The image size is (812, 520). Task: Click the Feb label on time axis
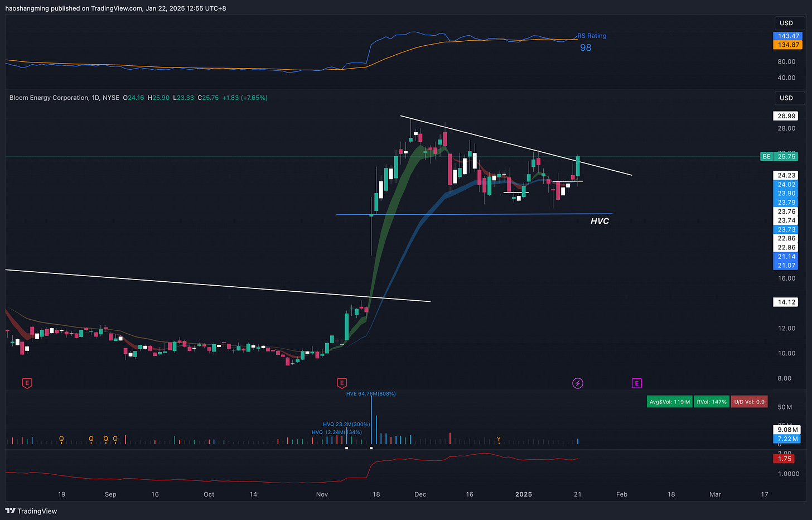pos(622,494)
